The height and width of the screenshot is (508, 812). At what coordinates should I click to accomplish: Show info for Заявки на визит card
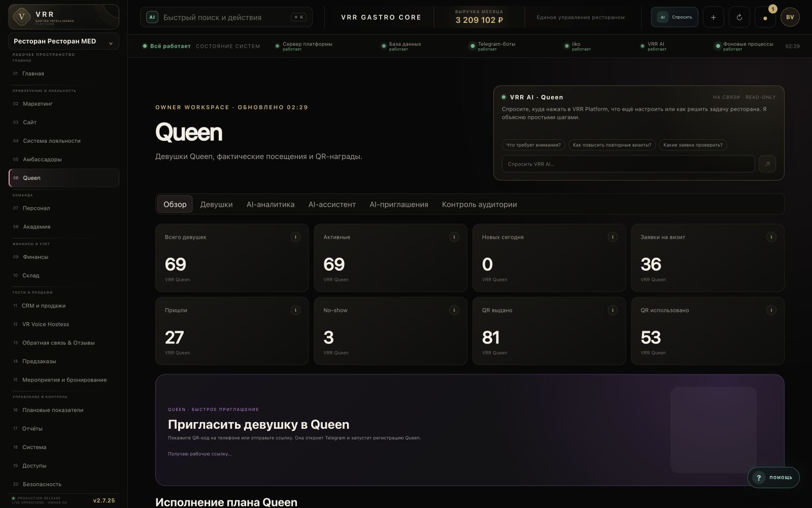click(x=771, y=237)
